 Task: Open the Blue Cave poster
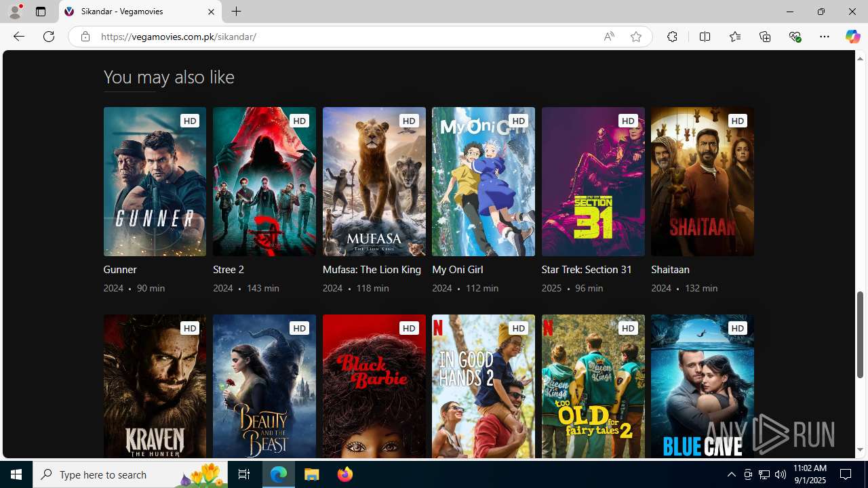(703, 386)
